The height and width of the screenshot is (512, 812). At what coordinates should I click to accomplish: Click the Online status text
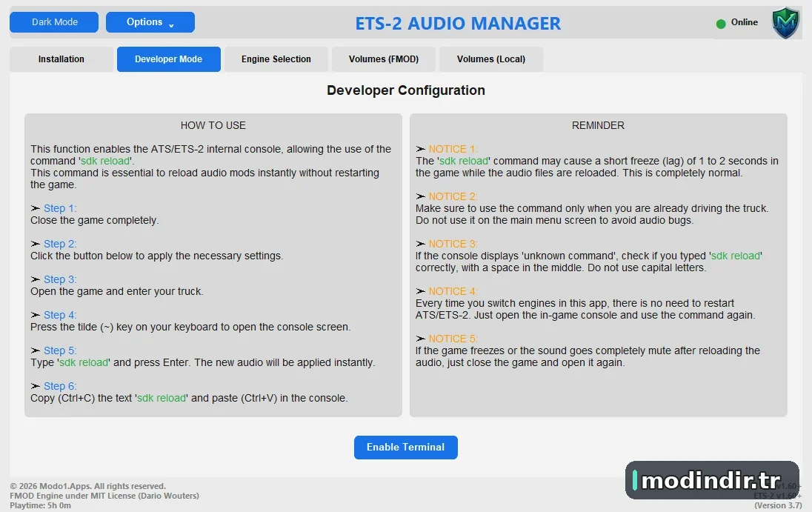[744, 22]
